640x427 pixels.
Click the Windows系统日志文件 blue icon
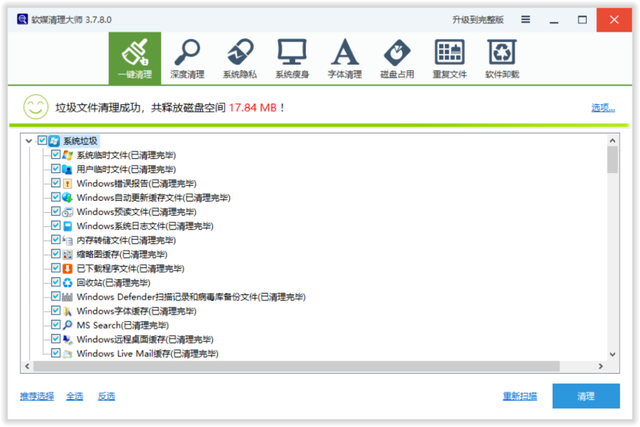67,226
